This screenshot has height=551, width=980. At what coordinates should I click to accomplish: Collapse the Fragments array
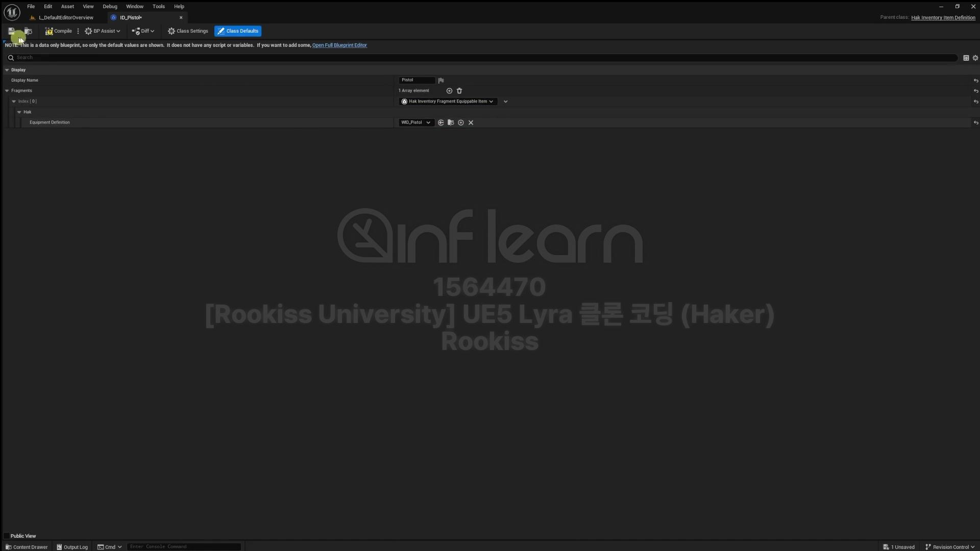(x=7, y=91)
